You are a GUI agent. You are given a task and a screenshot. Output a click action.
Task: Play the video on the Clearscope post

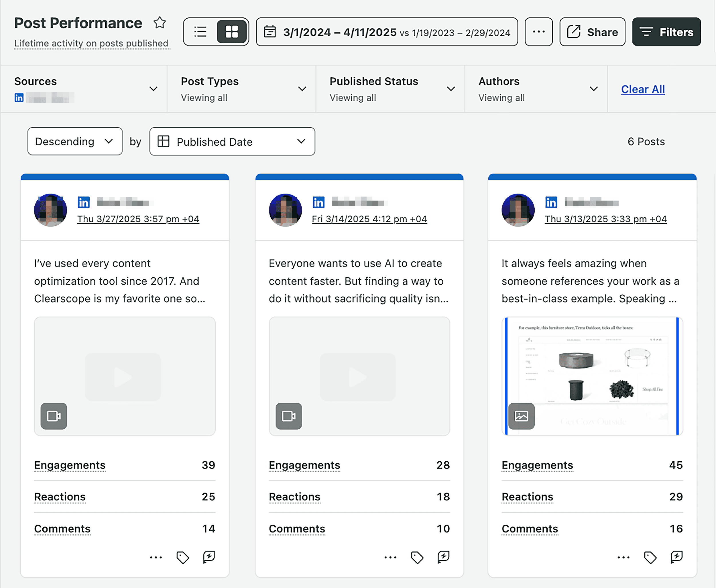click(x=123, y=377)
